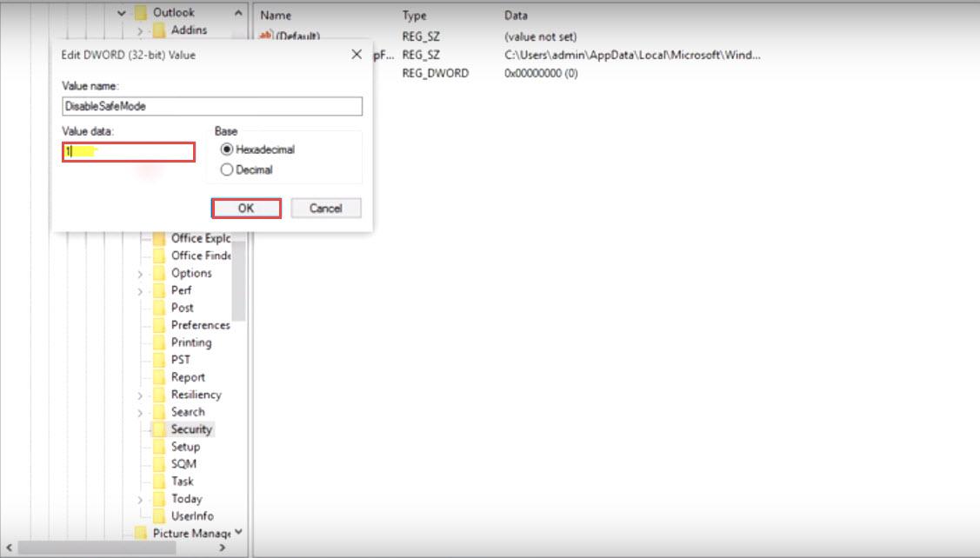Image resolution: width=980 pixels, height=558 pixels.
Task: Select the Outlook key in tree
Action: point(174,12)
